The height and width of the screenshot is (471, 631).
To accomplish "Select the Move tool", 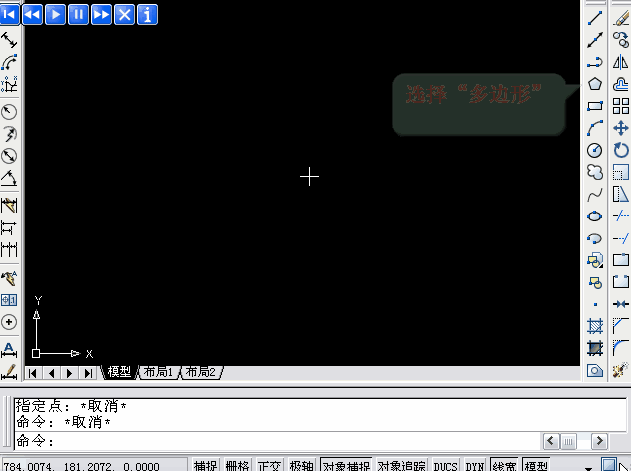I will click(x=621, y=128).
